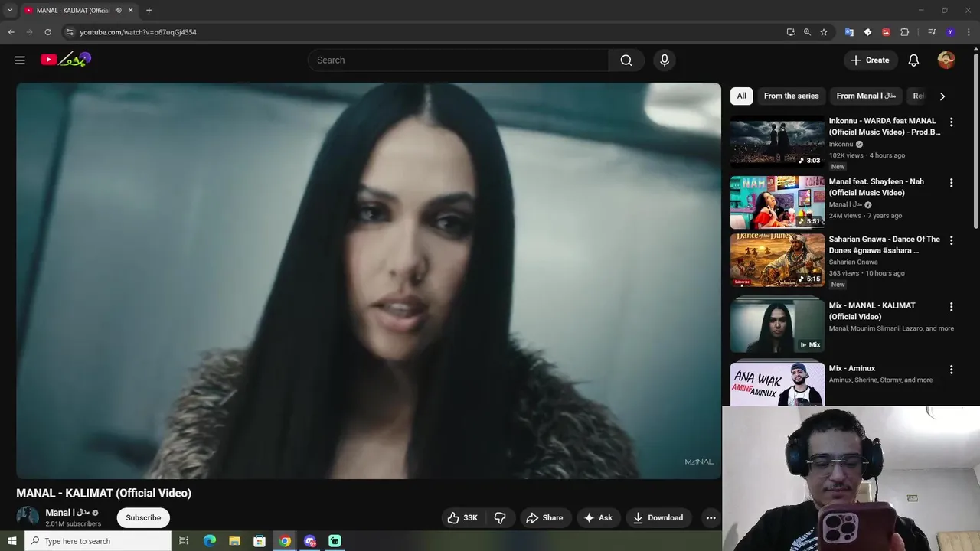The width and height of the screenshot is (980, 551).
Task: Show more filter chips with right arrow
Action: coord(942,96)
